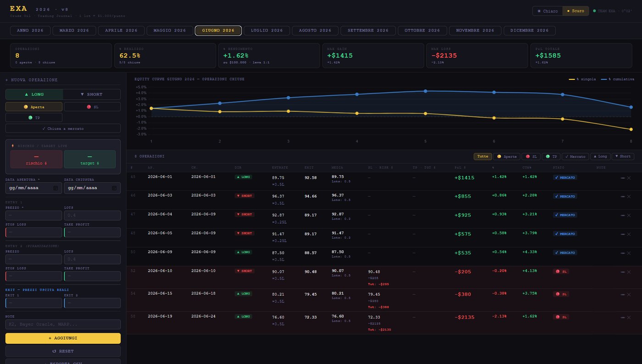Filter operations table by SL status
This screenshot has width=642, height=364.
tap(531, 156)
